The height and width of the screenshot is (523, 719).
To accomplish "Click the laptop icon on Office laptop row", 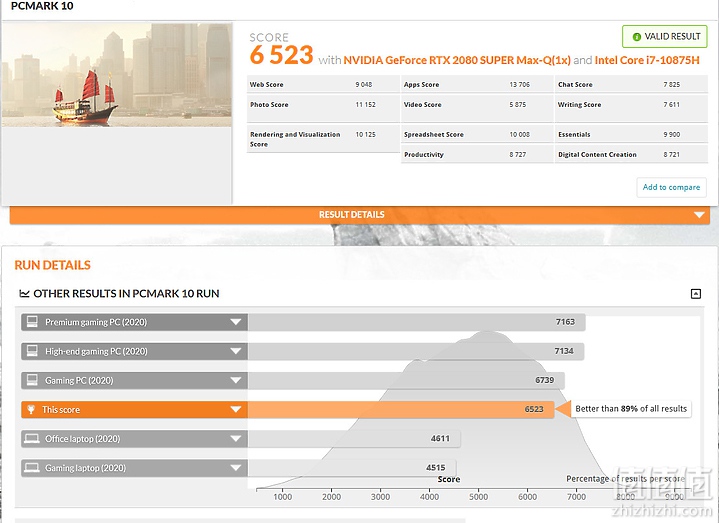I will [32, 439].
